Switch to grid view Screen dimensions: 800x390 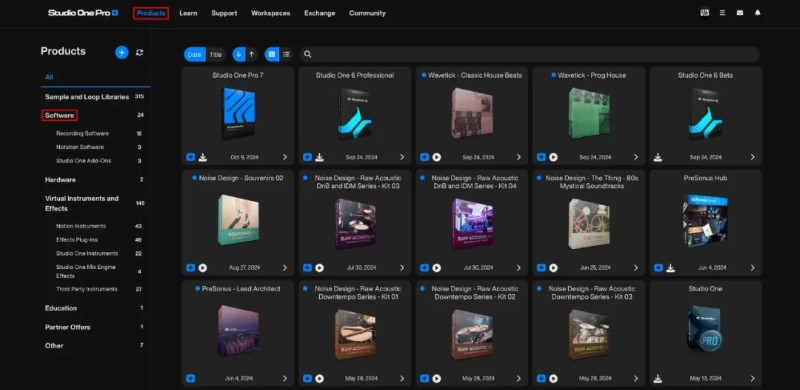point(271,54)
